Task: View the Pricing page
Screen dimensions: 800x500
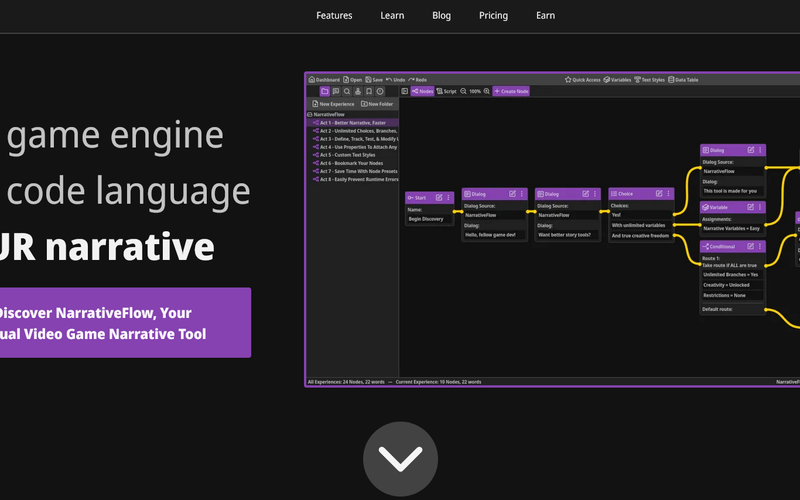Action: click(x=493, y=15)
